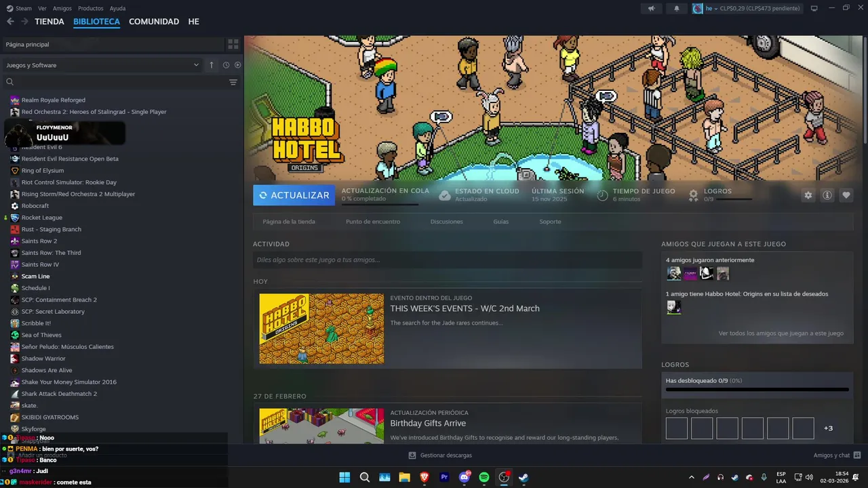Open the HE profile tab
Screen dimensions: 868x488
[x=194, y=22]
